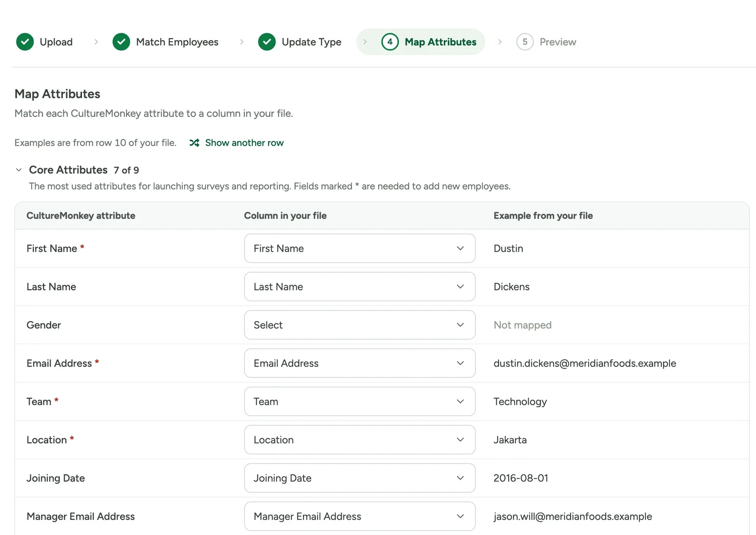Open the Joining Date column dropdown
The image size is (756, 535).
click(360, 478)
